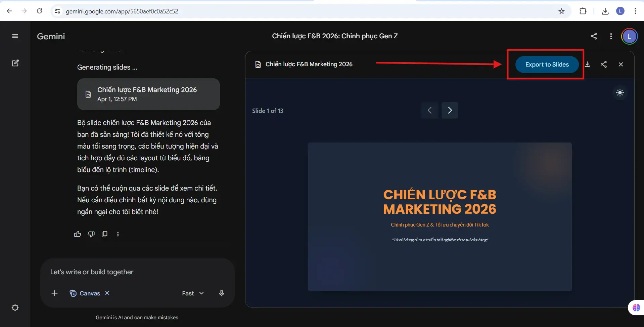Click the Export to Slides button
The image size is (644, 327).
click(547, 65)
